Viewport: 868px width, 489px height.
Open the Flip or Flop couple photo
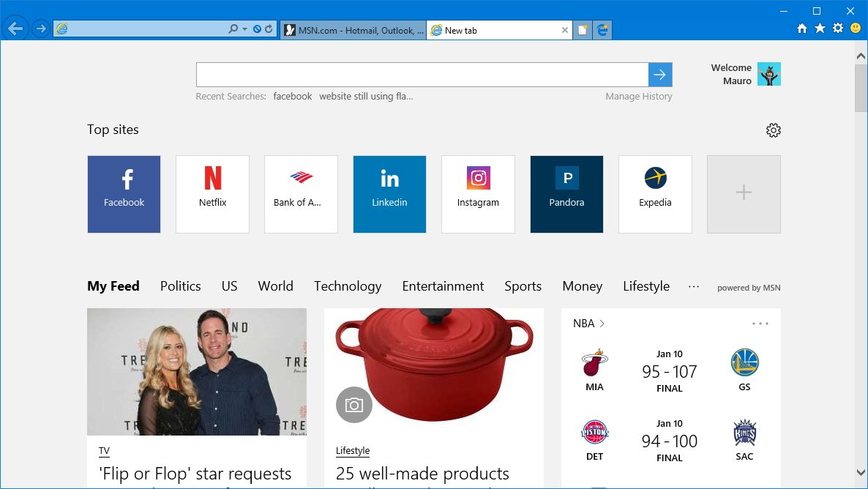click(x=197, y=372)
